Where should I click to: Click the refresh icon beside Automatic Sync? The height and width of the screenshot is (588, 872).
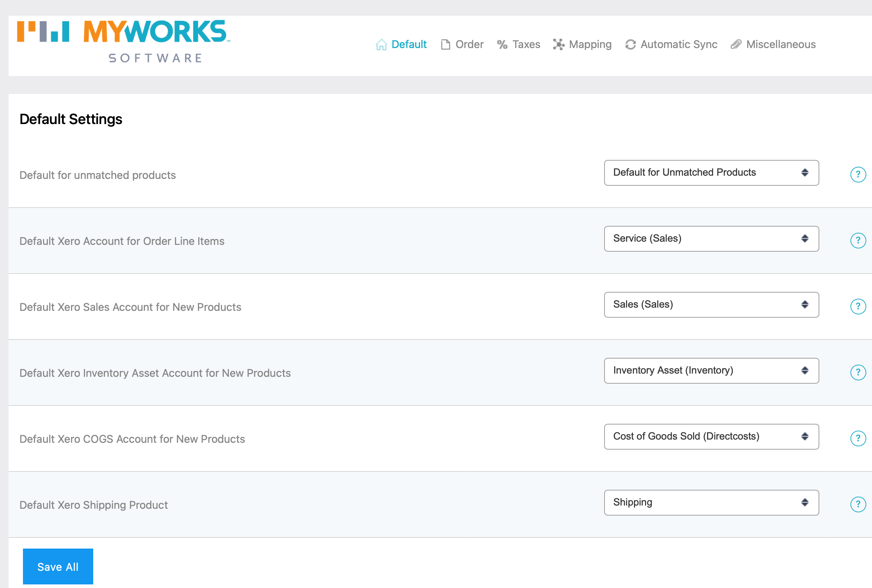(630, 44)
